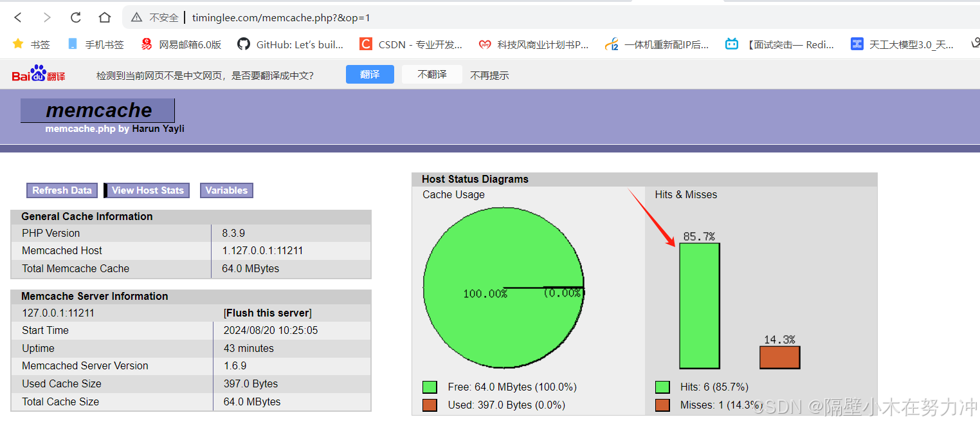Open the View Host Stats tab
Viewport: 980px width, 424px height.
click(147, 190)
